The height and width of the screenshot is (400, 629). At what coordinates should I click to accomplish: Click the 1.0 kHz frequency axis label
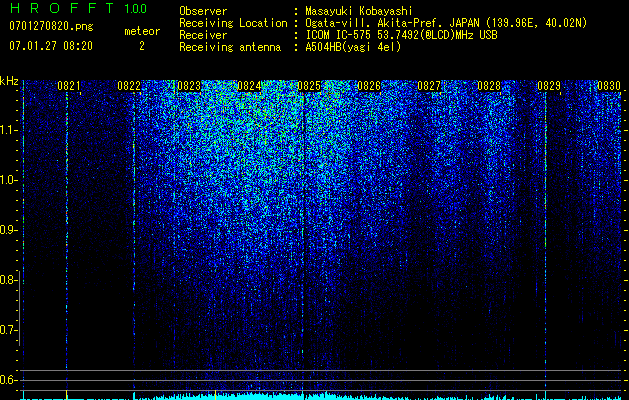[x=8, y=180]
